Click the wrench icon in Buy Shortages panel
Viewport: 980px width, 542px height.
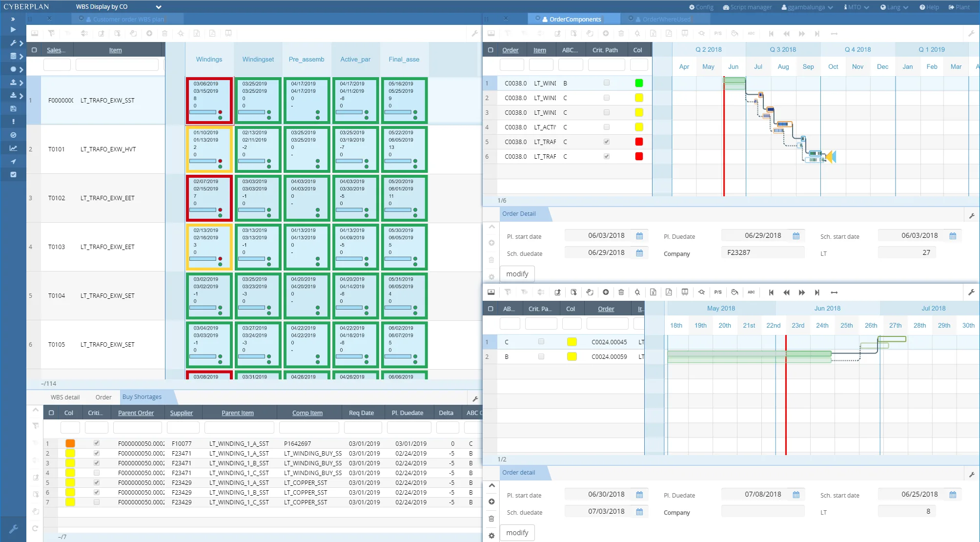click(475, 399)
